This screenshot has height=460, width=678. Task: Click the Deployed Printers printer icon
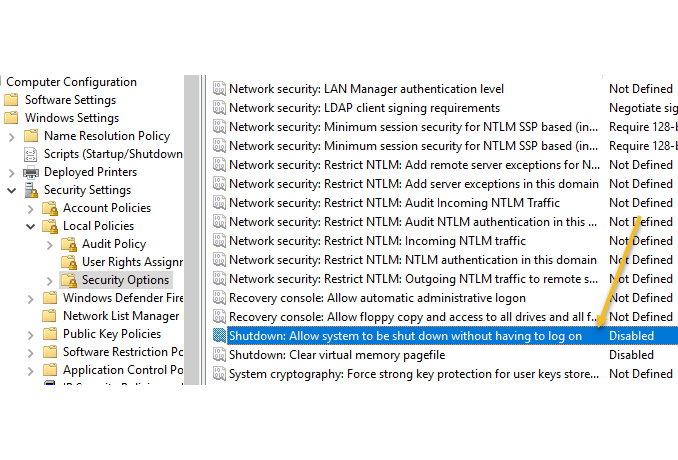click(x=31, y=172)
